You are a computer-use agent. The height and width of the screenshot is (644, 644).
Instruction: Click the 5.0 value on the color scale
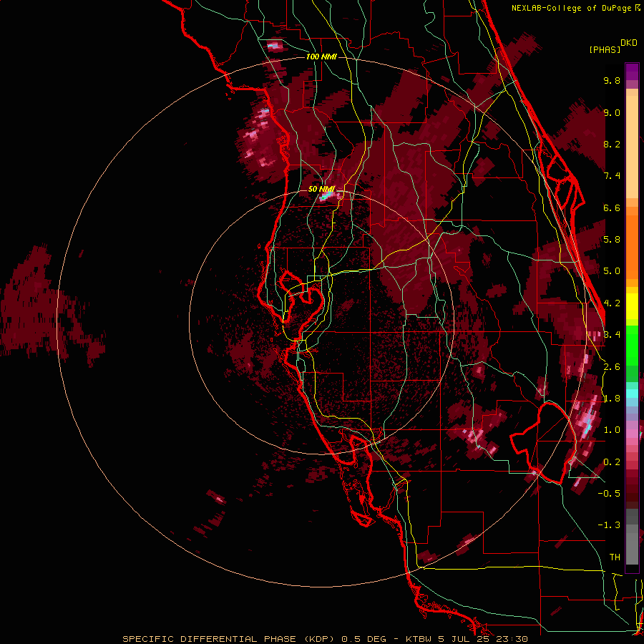coord(612,271)
